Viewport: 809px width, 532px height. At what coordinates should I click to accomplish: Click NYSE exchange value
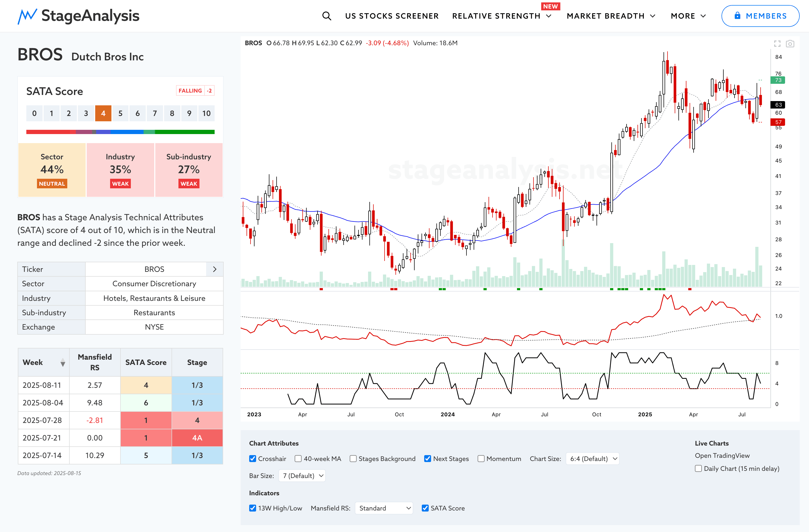coord(154,327)
